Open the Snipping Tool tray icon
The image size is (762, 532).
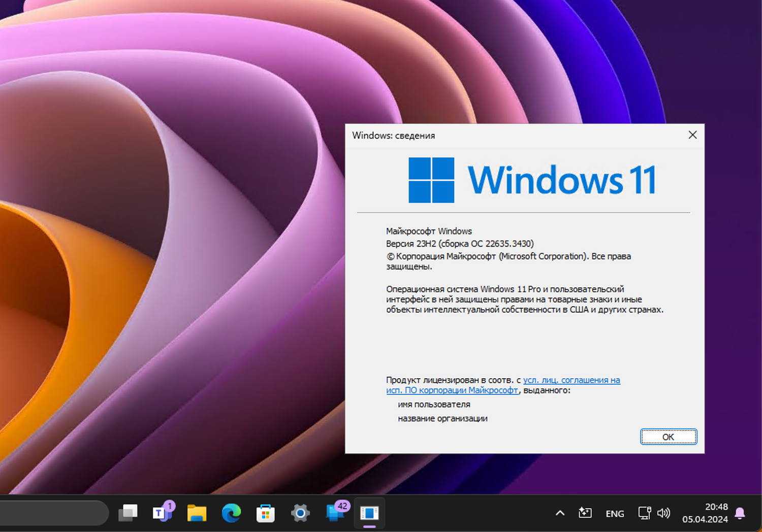coord(584,513)
